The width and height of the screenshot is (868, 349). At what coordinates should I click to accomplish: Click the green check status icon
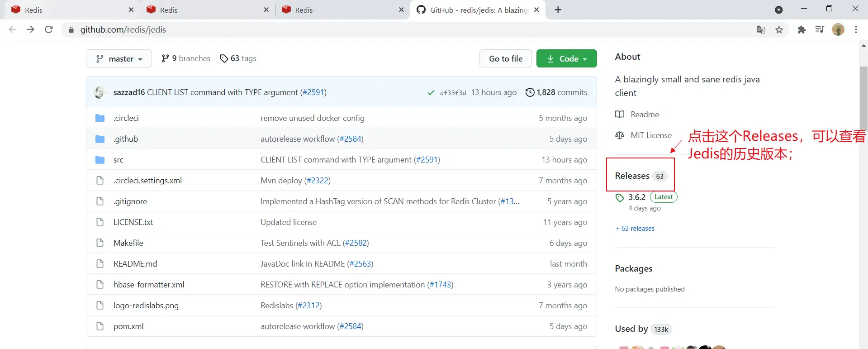coord(431,93)
